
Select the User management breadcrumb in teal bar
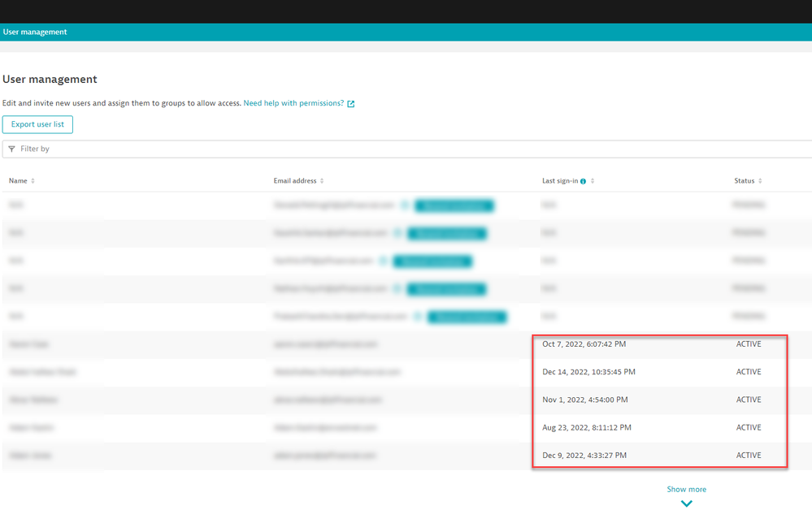click(35, 32)
